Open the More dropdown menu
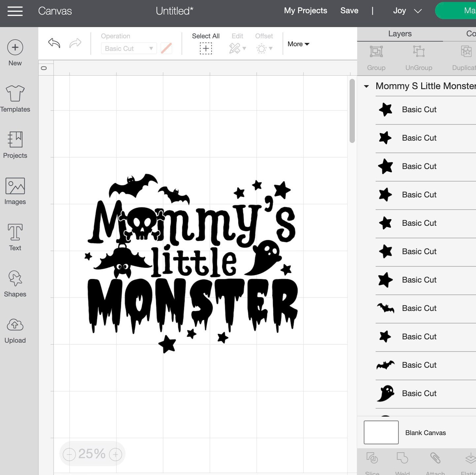This screenshot has height=475, width=476. coord(298,44)
